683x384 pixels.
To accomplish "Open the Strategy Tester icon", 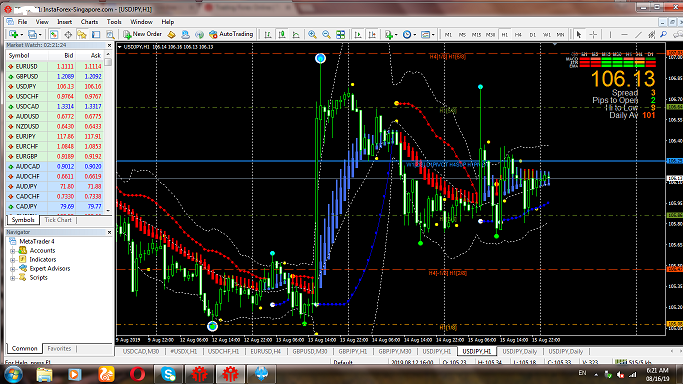I will tap(110, 34).
